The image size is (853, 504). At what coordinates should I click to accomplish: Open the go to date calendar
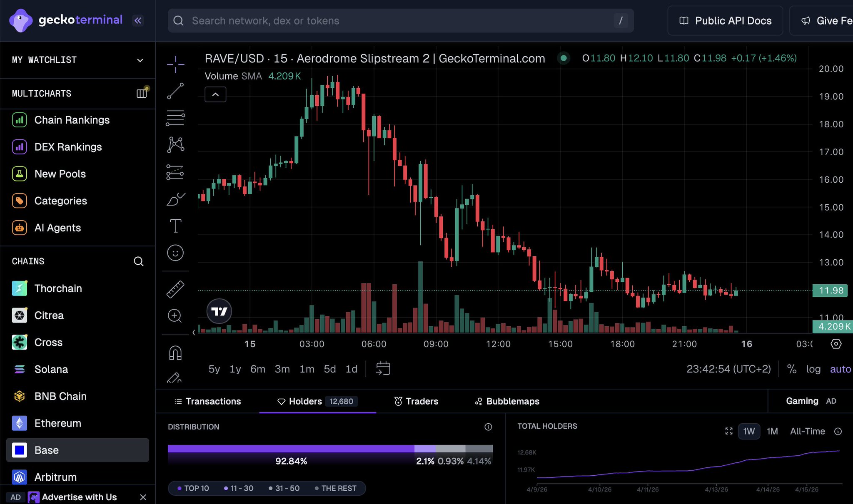(x=383, y=369)
